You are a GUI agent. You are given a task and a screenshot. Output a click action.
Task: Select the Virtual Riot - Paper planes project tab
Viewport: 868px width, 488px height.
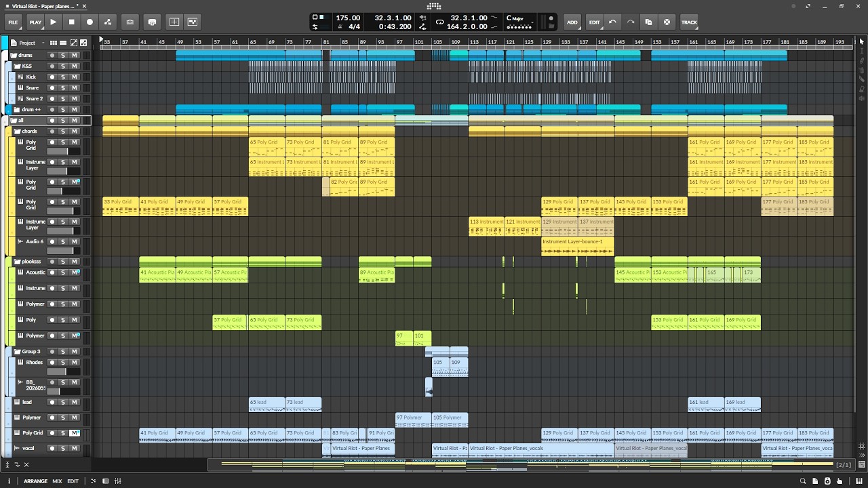pos(44,6)
